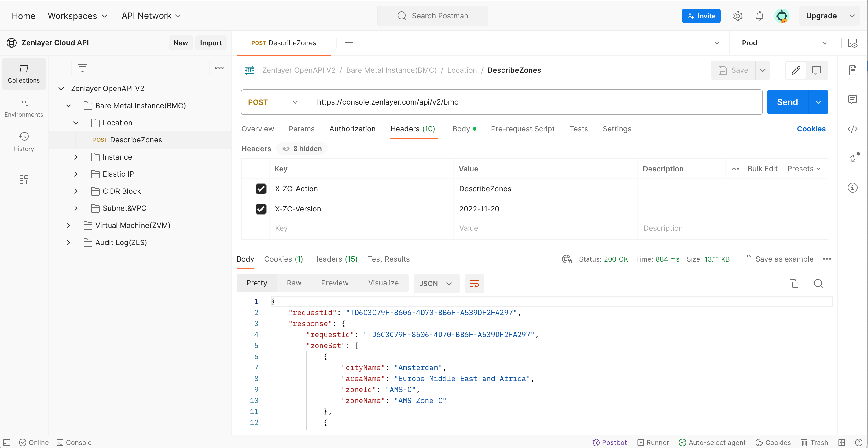The image size is (868, 448).
Task: Search the response with magnifier icon
Action: point(818,284)
